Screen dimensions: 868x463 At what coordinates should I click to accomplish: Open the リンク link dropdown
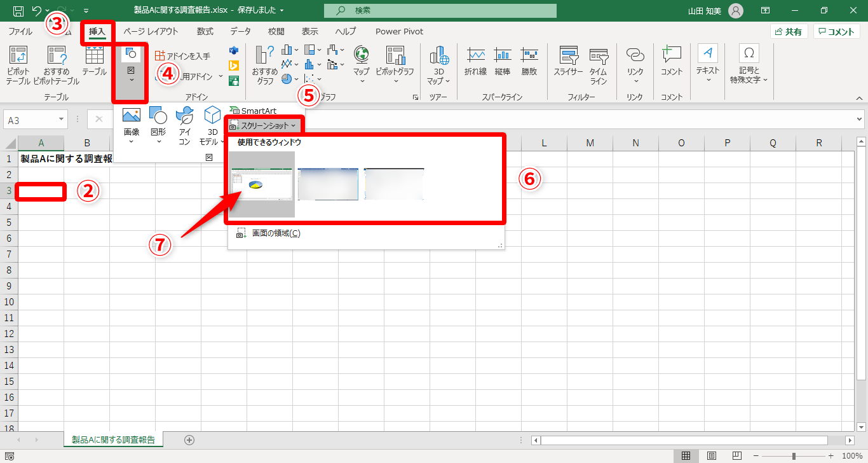(x=635, y=66)
